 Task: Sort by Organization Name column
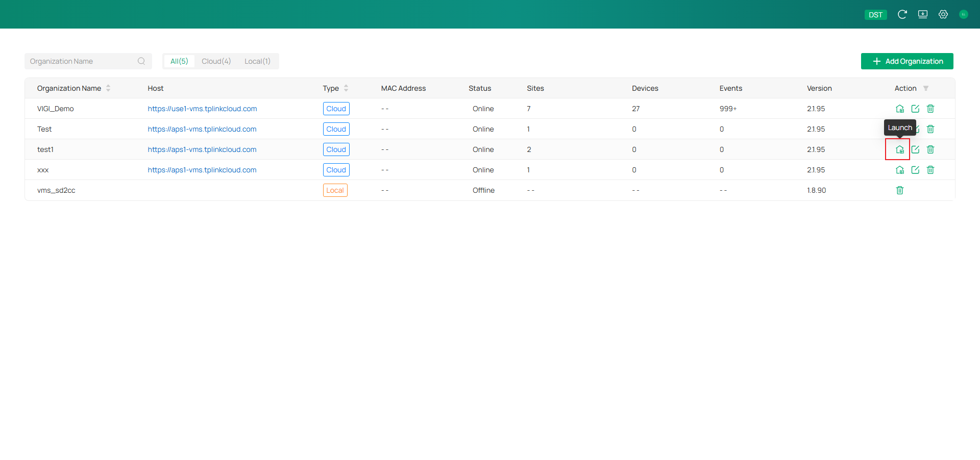point(108,88)
